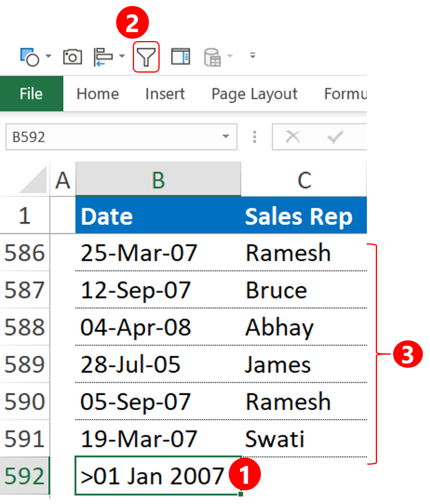The width and height of the screenshot is (430, 504).
Task: Select column A header
Action: tap(63, 180)
